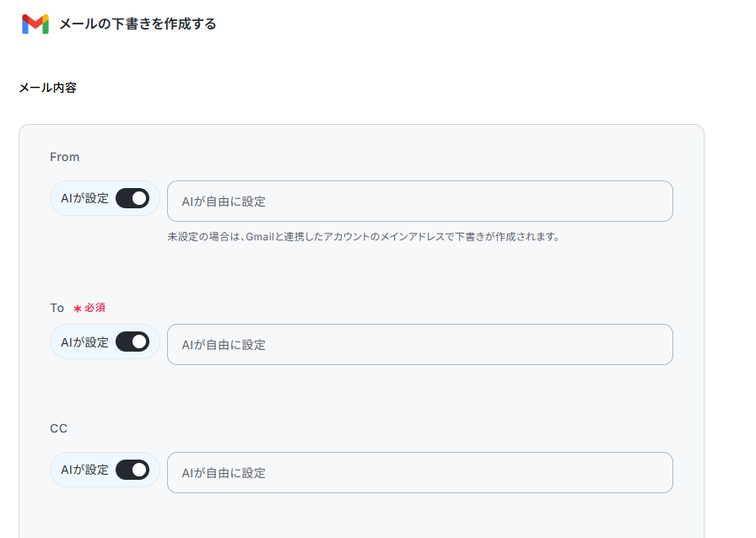Click the red asterisk beside 必須
Viewport: 756px width, 538px height.
point(77,309)
